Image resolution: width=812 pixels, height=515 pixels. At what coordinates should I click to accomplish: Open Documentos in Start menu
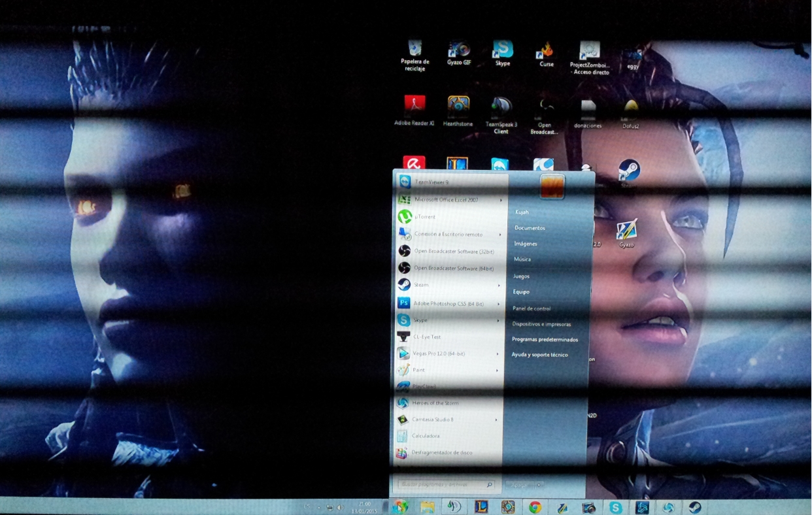coord(530,228)
